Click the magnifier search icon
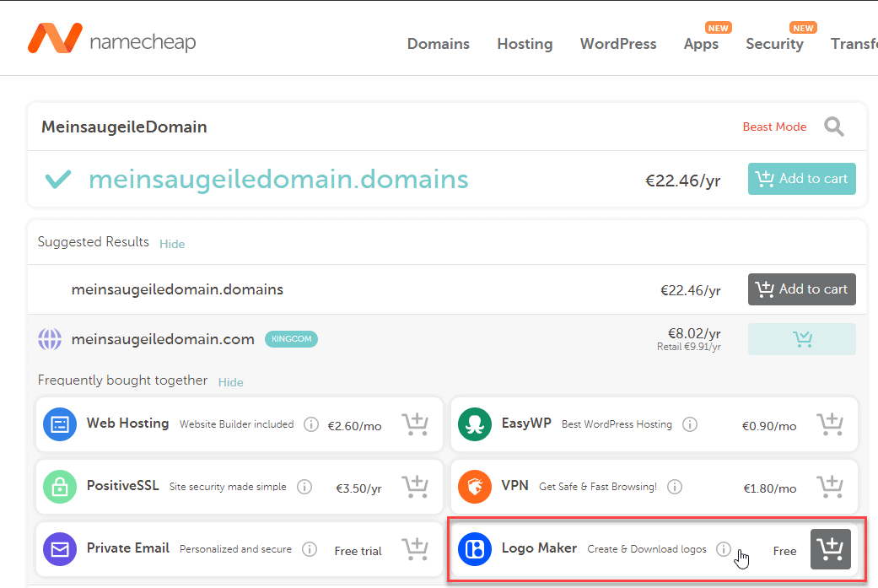Viewport: 878px width, 588px height. point(834,127)
